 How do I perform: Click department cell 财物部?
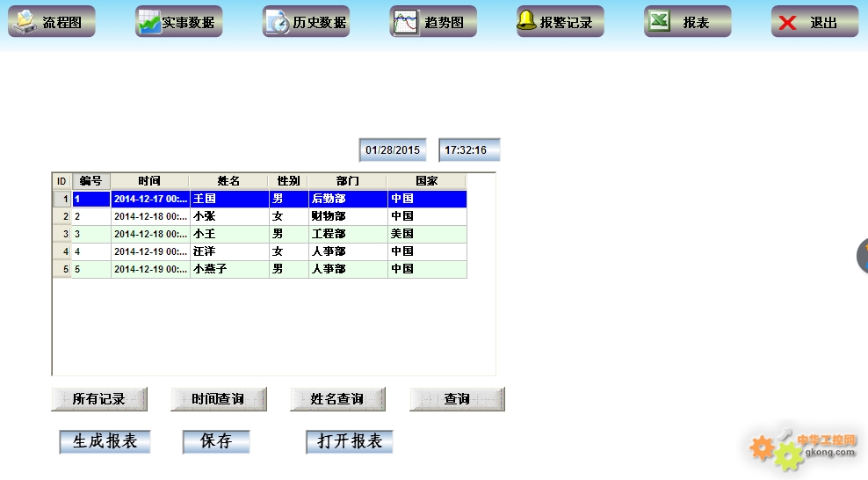(348, 216)
